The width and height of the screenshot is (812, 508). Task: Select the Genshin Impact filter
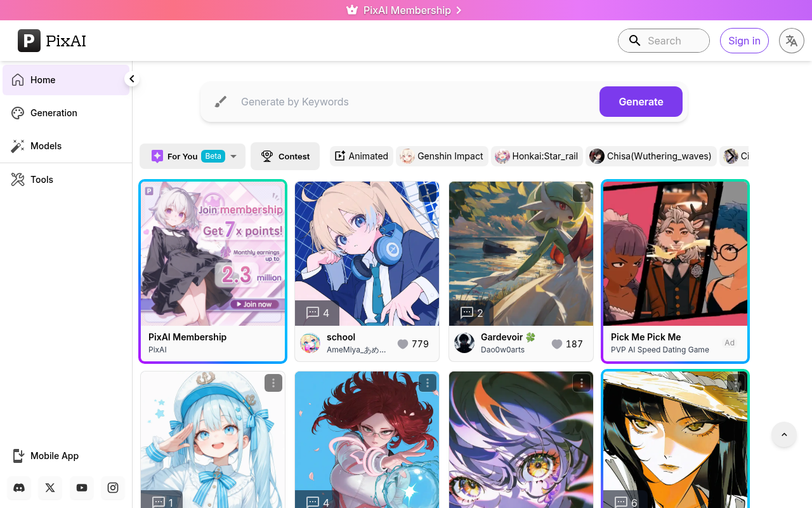[442, 156]
